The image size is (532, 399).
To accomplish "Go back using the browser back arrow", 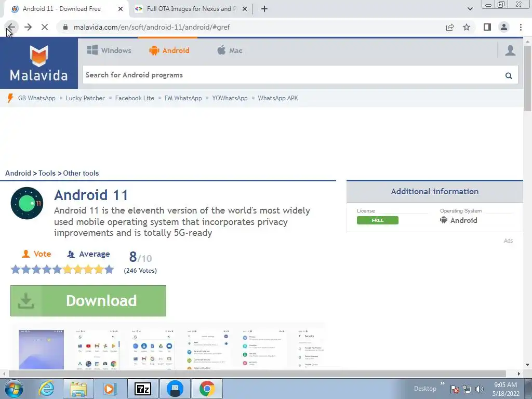I will (x=11, y=27).
